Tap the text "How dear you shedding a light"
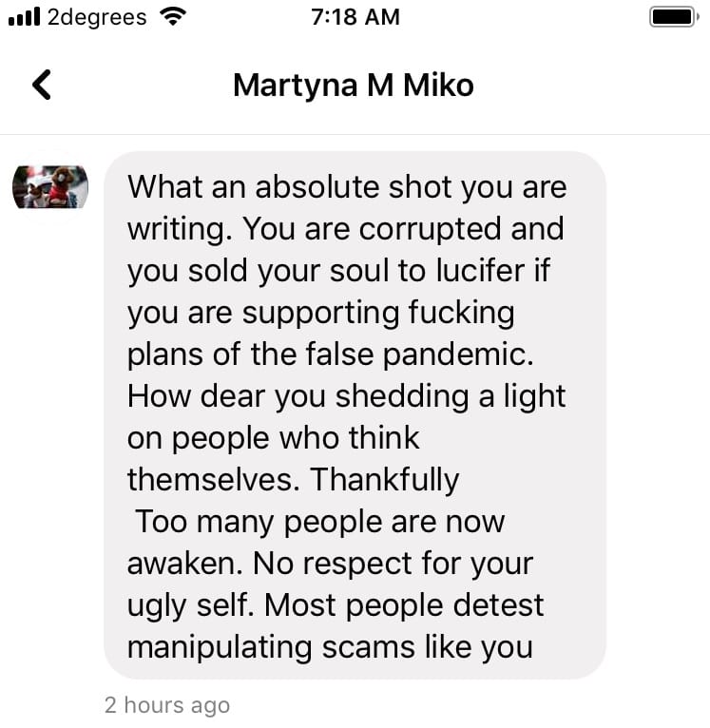Viewport: 710px width, 728px height. [x=346, y=397]
